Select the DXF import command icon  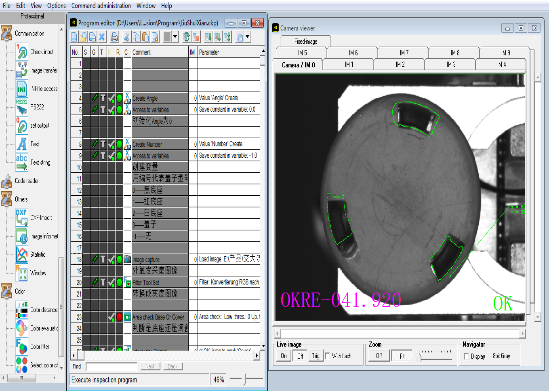click(22, 217)
